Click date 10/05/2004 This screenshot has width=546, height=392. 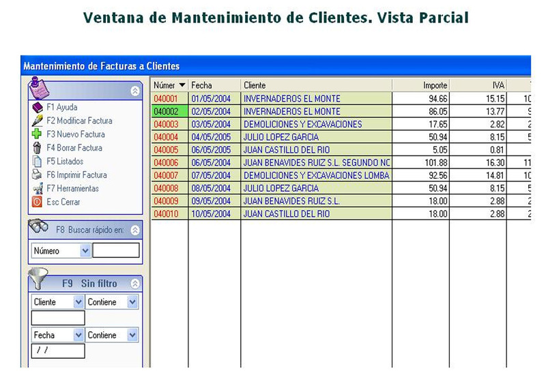point(211,214)
